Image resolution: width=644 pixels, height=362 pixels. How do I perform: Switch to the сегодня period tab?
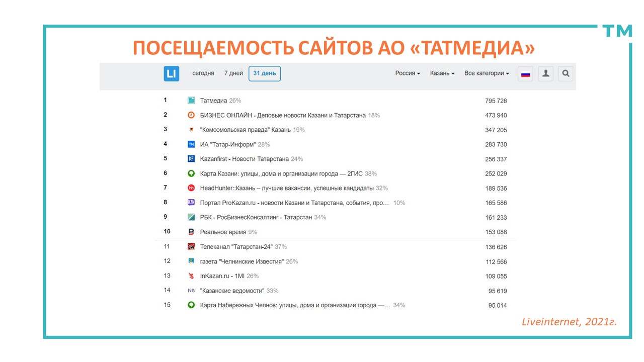click(x=203, y=73)
